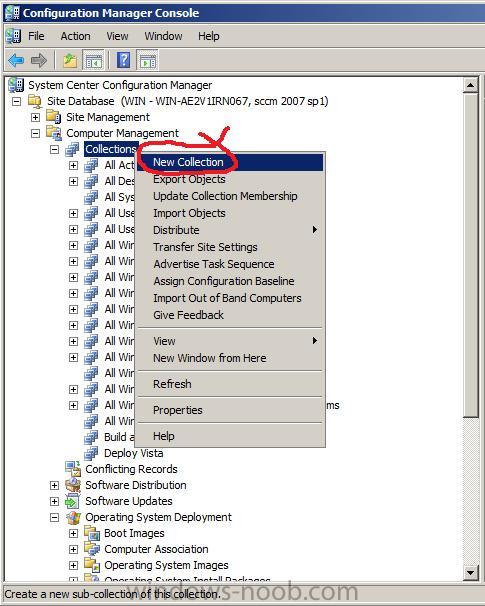Expand the Software Distribution node

pyautogui.click(x=54, y=485)
